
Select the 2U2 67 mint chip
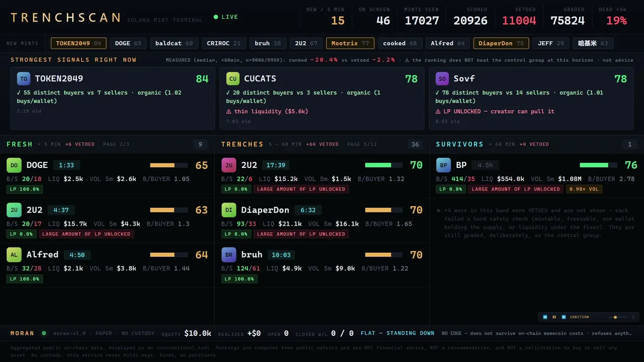click(x=306, y=43)
